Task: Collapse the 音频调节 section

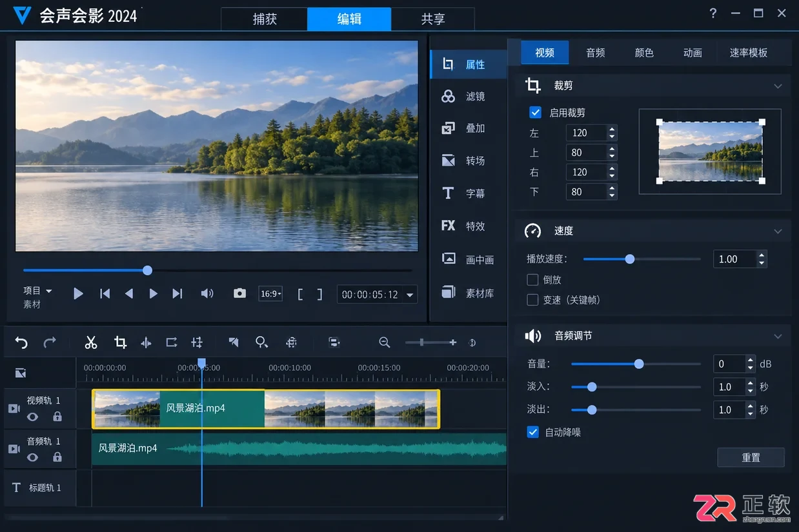Action: (778, 336)
